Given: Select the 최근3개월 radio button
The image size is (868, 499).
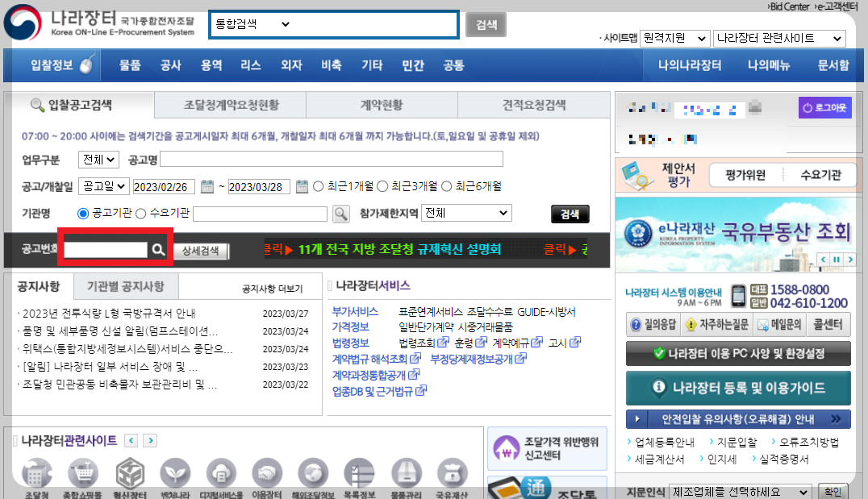Looking at the screenshot, I should [x=382, y=186].
